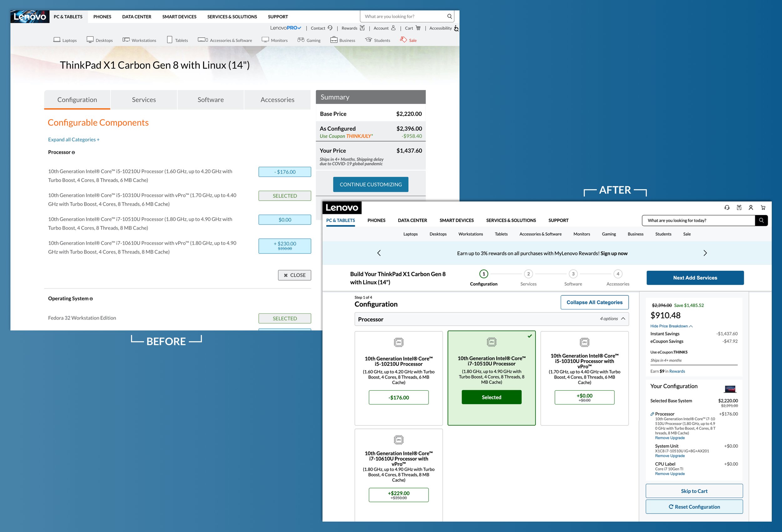Click Collapse All Categories
Screen dimensions: 782x532
[595, 302]
